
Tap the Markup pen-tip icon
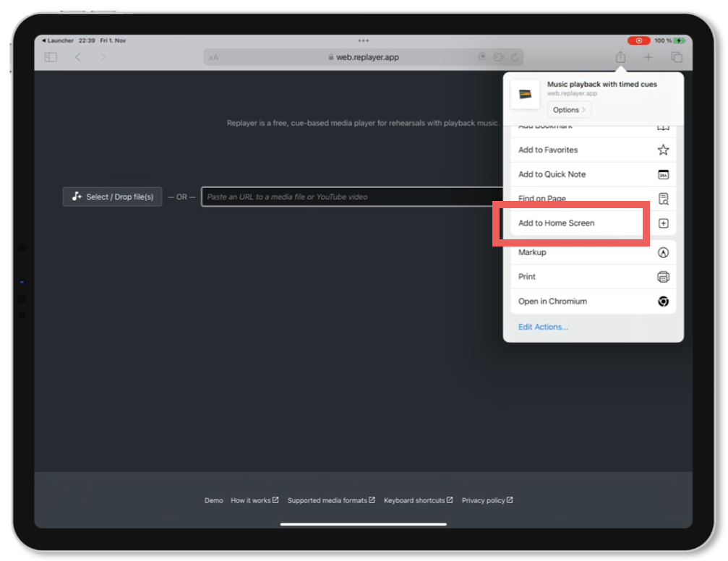pos(663,252)
